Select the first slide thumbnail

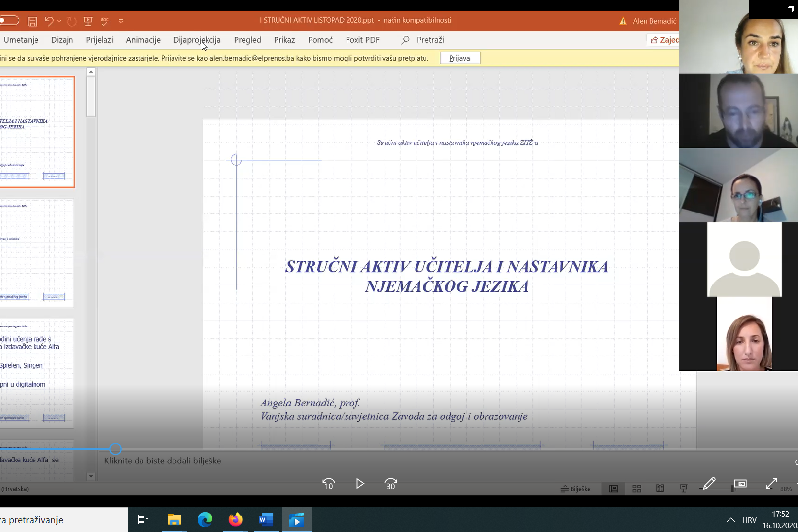[37, 132]
